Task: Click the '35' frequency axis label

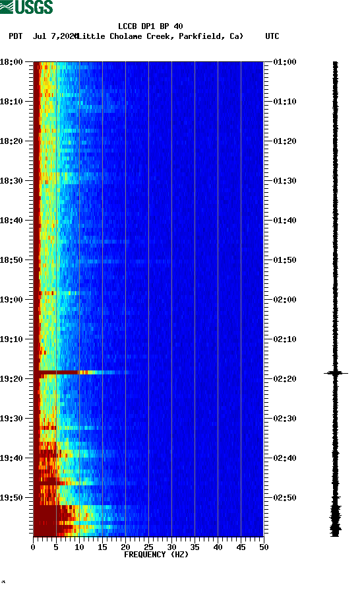Action: click(x=195, y=547)
